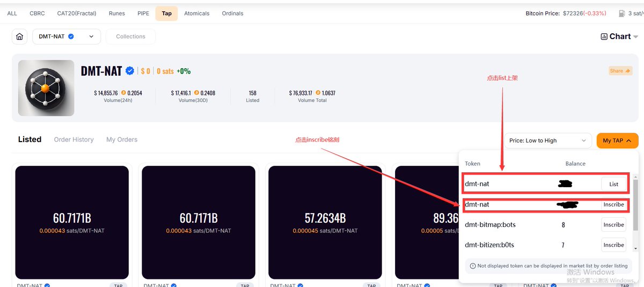This screenshot has width=644, height=287.
Task: Open the Price: Low to High sort dropdown
Action: 548,141
